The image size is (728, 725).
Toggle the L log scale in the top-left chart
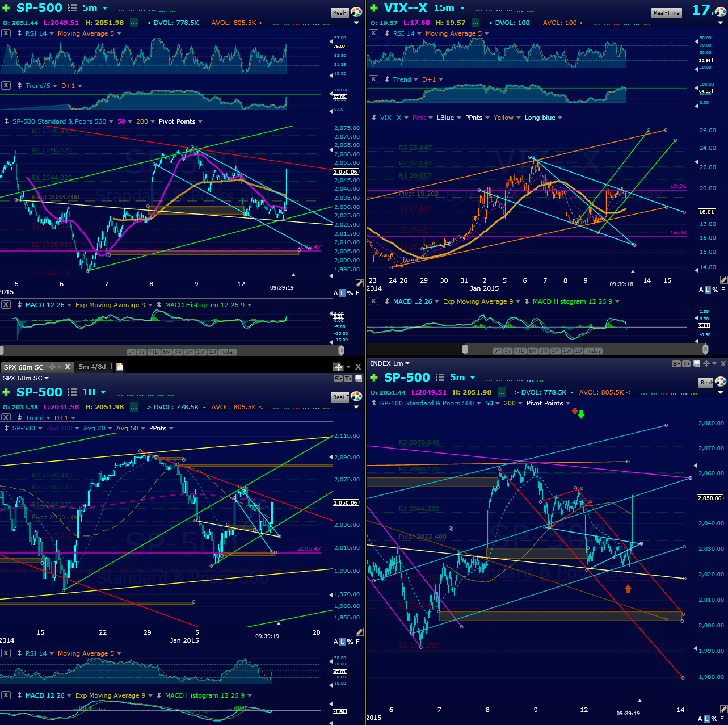pos(342,293)
